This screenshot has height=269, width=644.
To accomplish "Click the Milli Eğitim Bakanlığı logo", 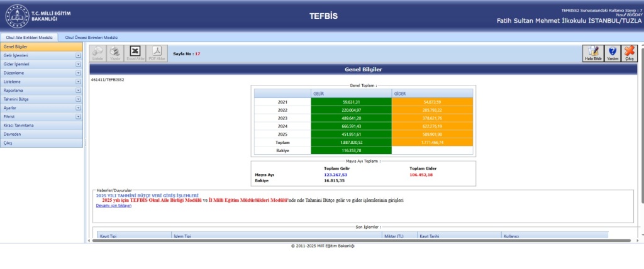I will (x=17, y=16).
